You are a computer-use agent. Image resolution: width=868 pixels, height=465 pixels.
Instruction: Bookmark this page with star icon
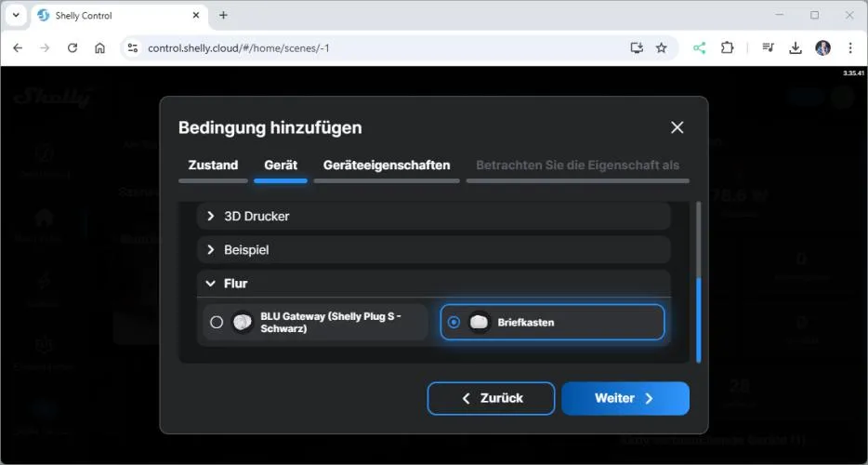(662, 47)
